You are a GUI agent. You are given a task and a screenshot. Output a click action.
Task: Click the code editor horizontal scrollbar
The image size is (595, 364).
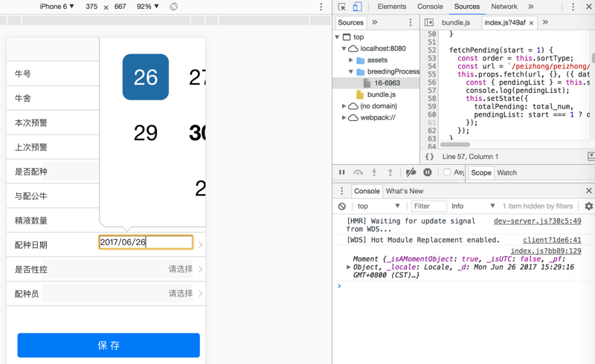(x=455, y=144)
